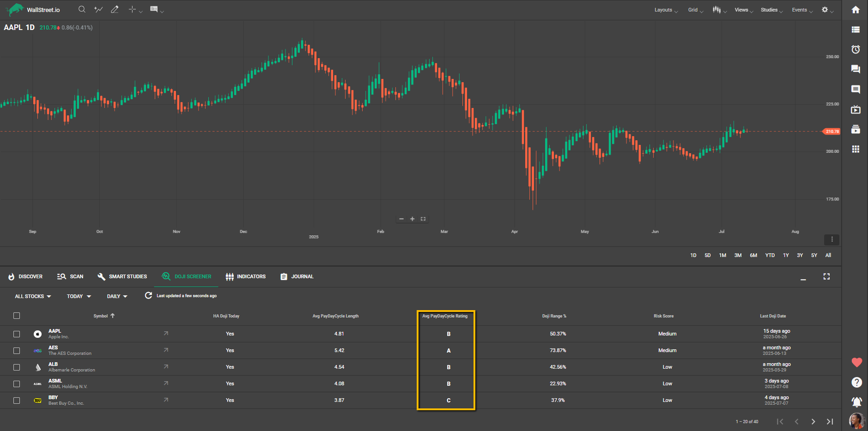Set chart range to All
868x431 pixels.
828,255
